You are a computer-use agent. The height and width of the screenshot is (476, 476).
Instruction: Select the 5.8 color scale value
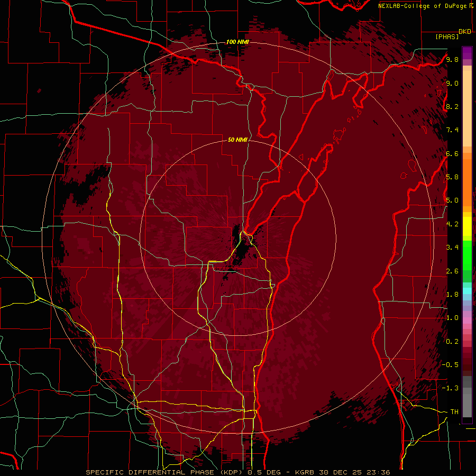pos(452,177)
